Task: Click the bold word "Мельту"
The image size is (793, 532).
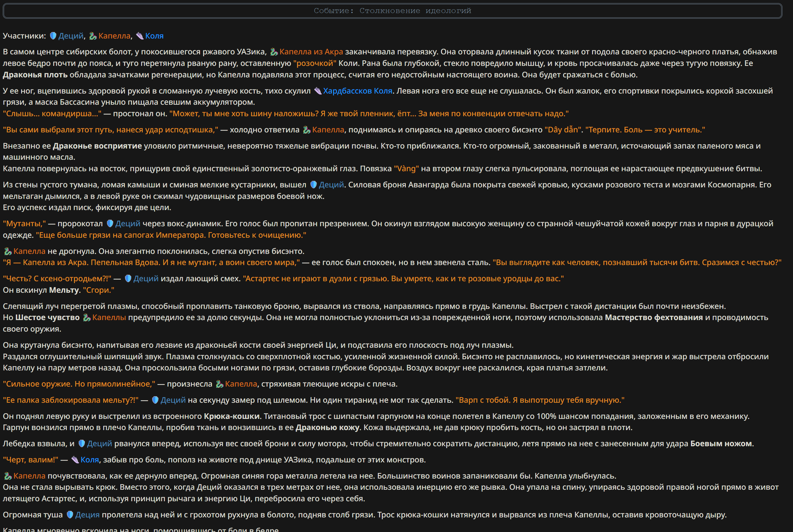Action: pos(64,290)
